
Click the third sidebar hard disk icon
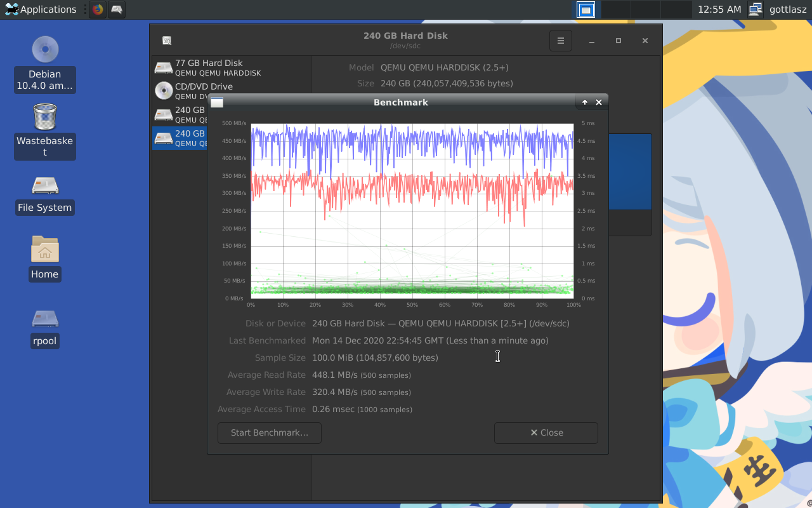coord(164,114)
